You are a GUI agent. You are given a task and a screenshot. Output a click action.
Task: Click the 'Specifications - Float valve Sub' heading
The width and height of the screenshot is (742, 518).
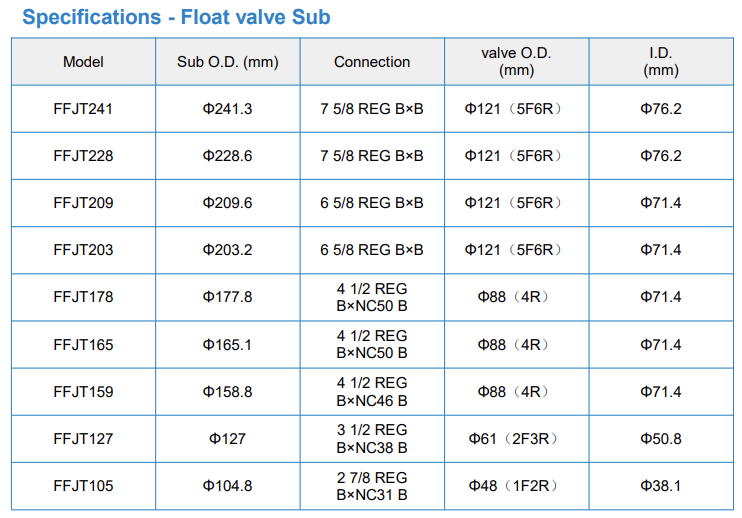tap(176, 18)
